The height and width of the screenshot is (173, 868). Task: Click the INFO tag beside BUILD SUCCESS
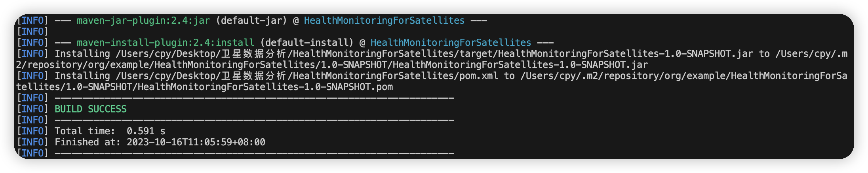32,109
